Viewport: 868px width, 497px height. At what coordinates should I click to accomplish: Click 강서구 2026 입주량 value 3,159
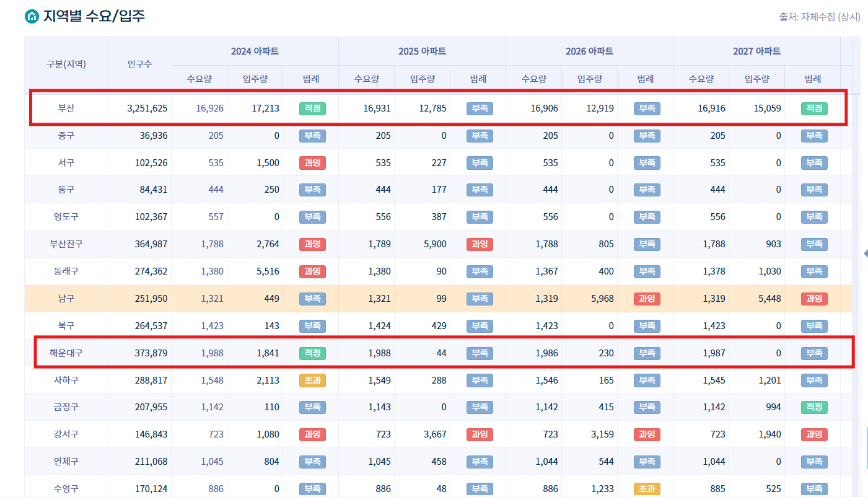tap(603, 434)
